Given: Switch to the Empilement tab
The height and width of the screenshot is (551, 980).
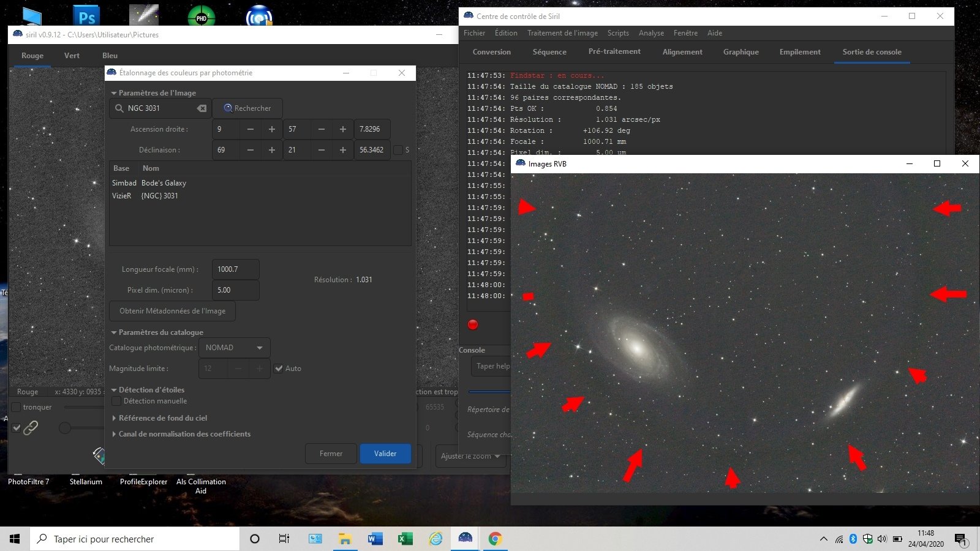Looking at the screenshot, I should pos(800,52).
